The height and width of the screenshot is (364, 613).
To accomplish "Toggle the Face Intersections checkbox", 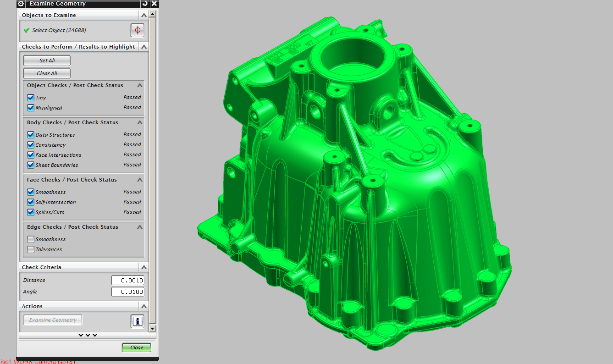I will (31, 155).
